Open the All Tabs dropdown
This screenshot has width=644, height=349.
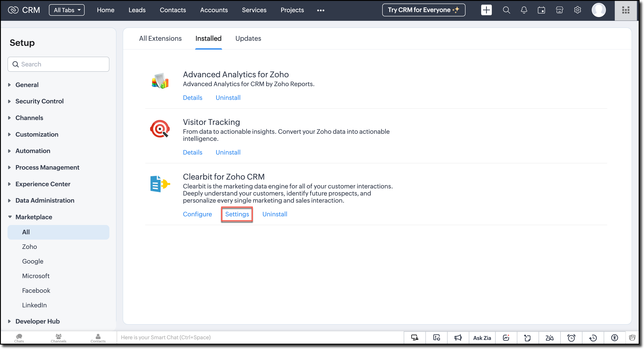coord(67,10)
